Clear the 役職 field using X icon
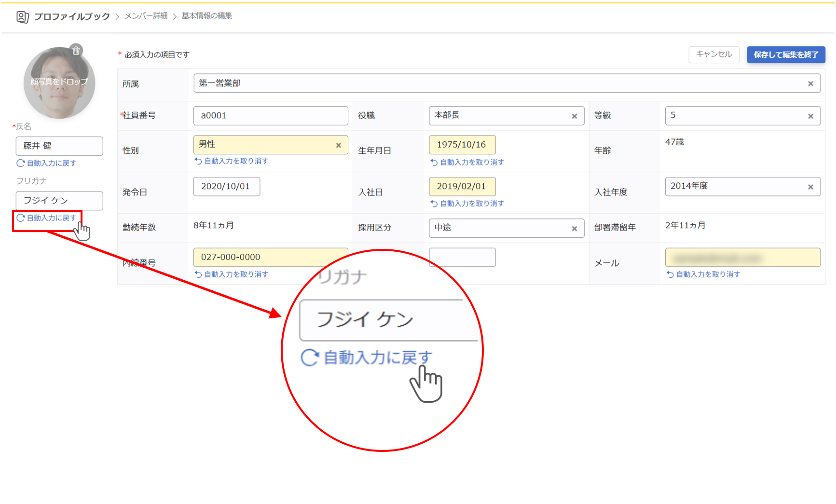The image size is (836, 504). click(574, 116)
